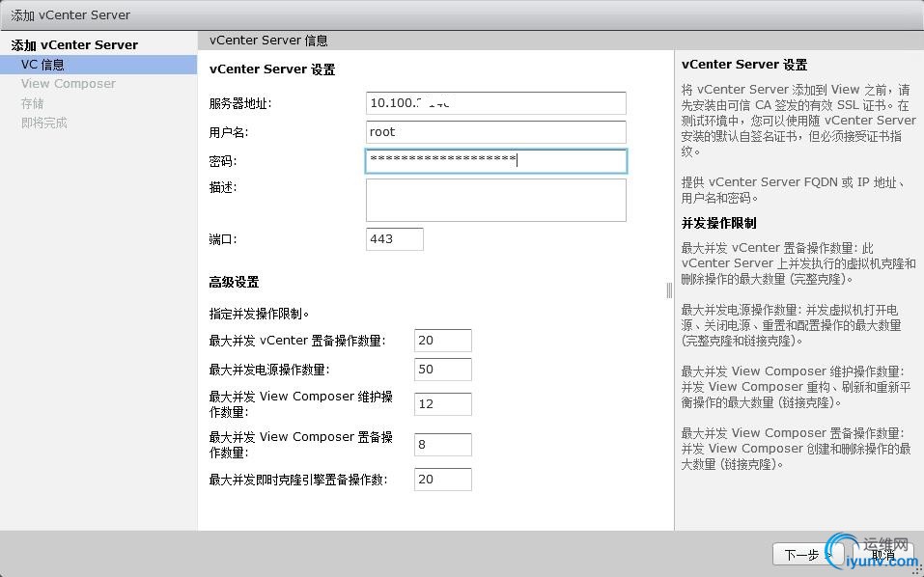Focus the 最大并发即时克隆引擎置备操作数 field

pos(442,480)
